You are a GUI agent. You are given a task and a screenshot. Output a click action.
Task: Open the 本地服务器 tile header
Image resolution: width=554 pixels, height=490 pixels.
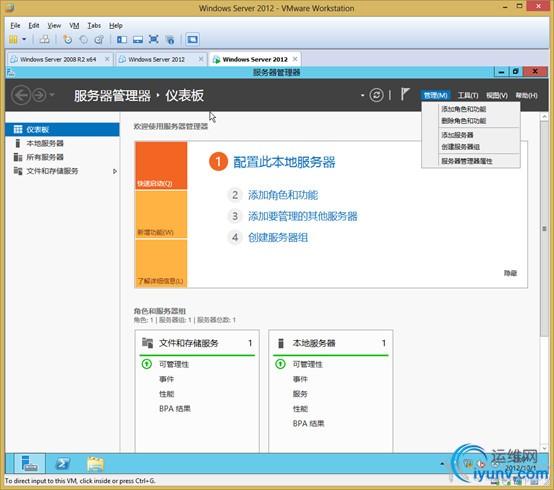tap(331, 343)
